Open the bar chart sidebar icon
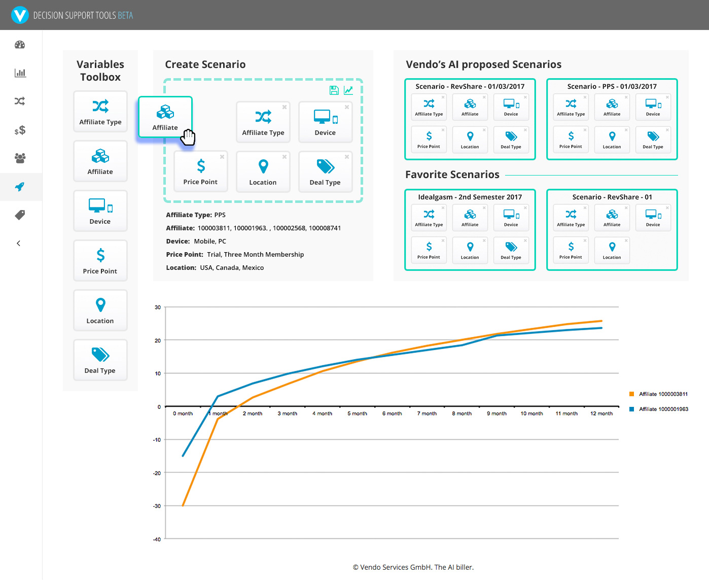709x588 pixels. [20, 73]
